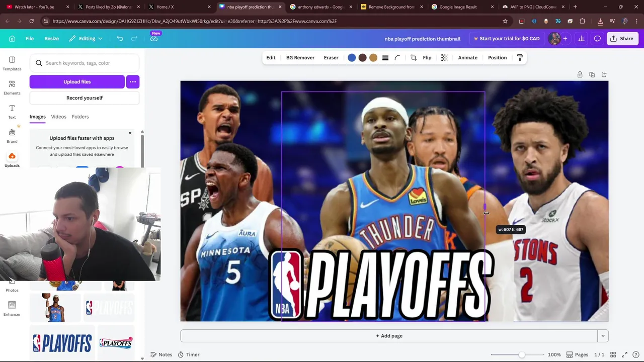This screenshot has width=644, height=362.
Task: Switch to the Videos tab
Action: coord(58,117)
